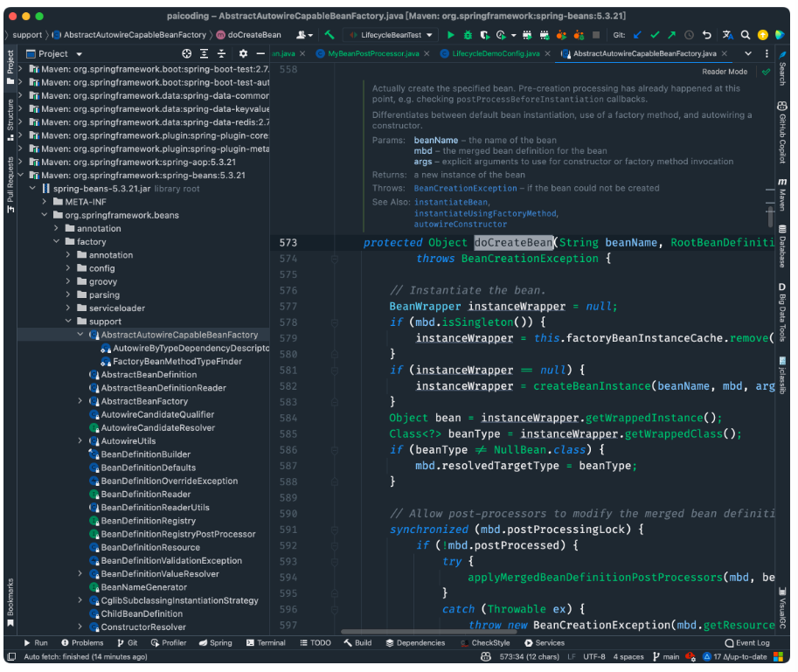Collapse the factory folder
The height and width of the screenshot is (672, 798).
[56, 242]
